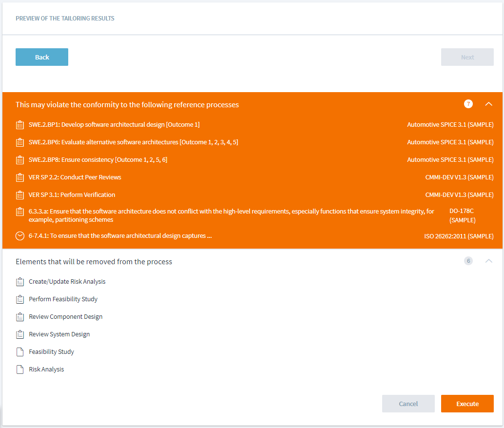
Task: Select the Perform Feasibility Study item
Action: point(63,299)
